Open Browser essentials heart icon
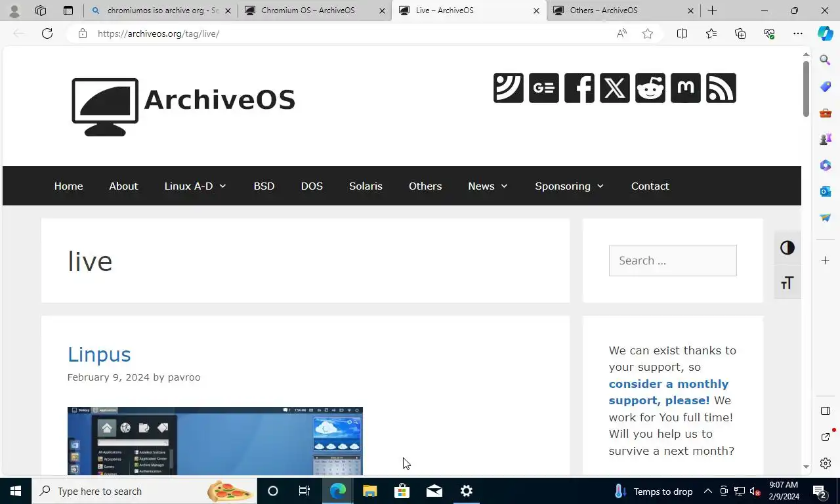Viewport: 840px width, 504px height. tap(769, 33)
